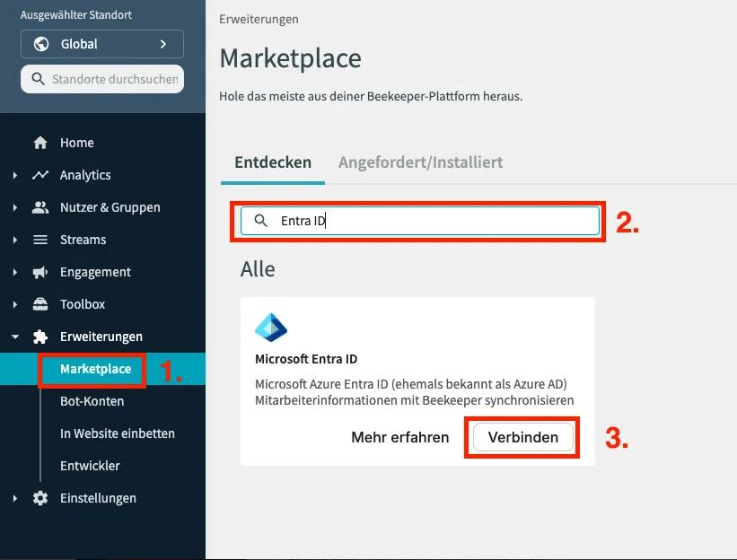Switch to the Angefordert/Installiert tab

421,162
